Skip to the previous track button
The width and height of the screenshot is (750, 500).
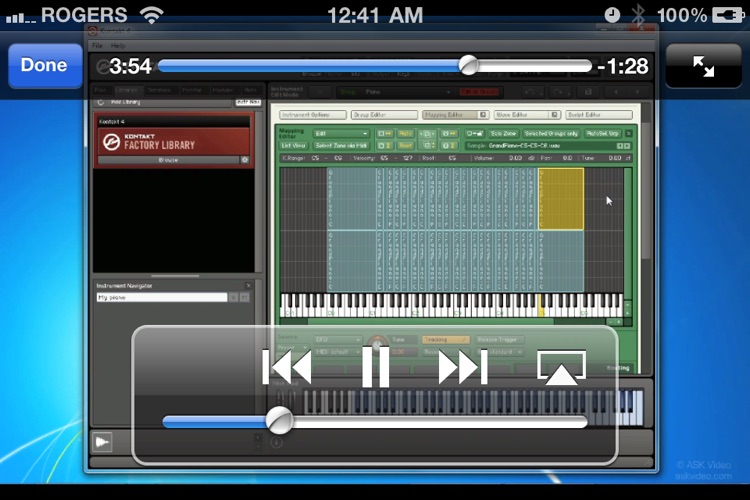[287, 367]
